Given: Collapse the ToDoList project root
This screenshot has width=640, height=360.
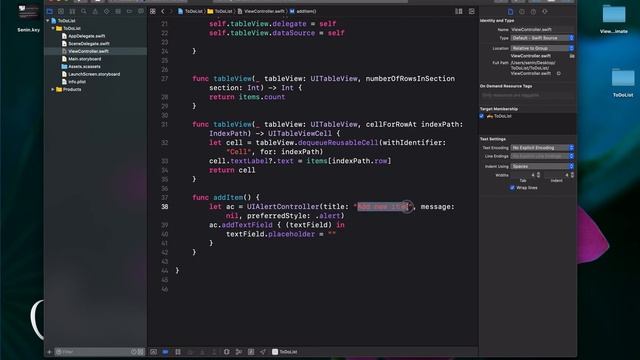Looking at the screenshot, I should (48, 20).
